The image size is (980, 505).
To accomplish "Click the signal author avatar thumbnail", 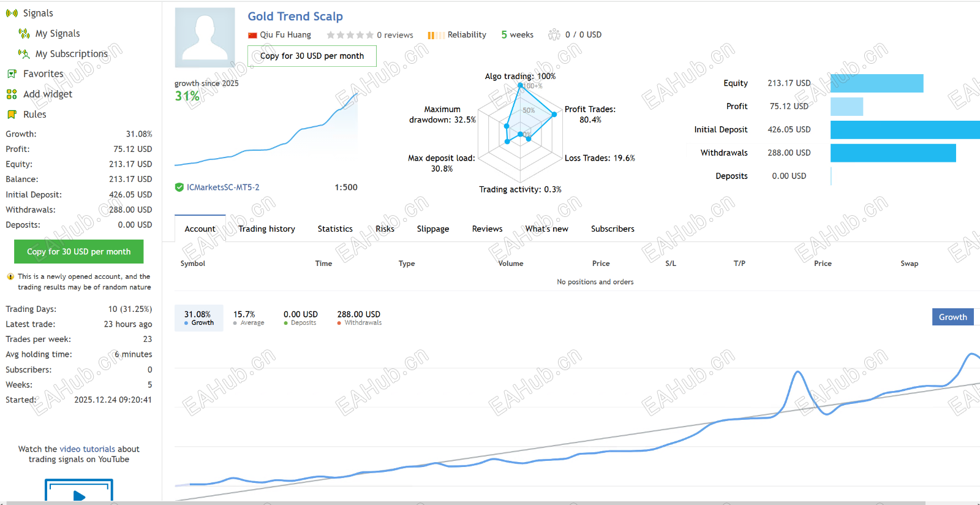I will pos(205,37).
